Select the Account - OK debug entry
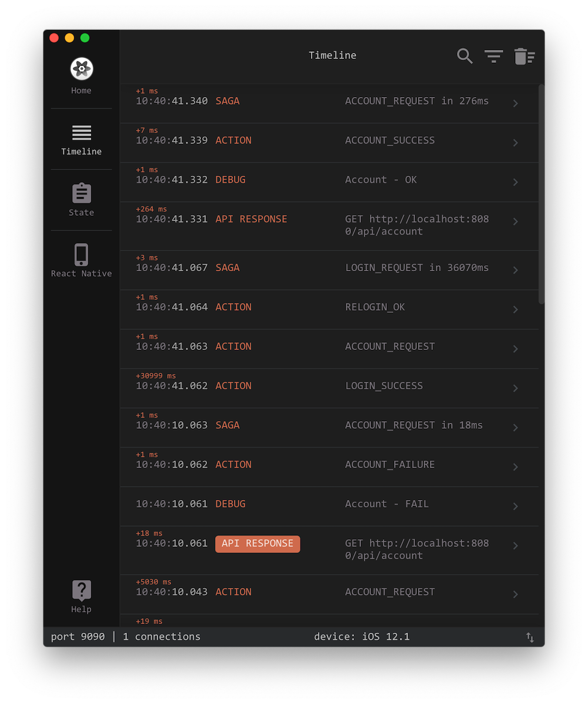Viewport: 588px width, 704px height. click(380, 180)
